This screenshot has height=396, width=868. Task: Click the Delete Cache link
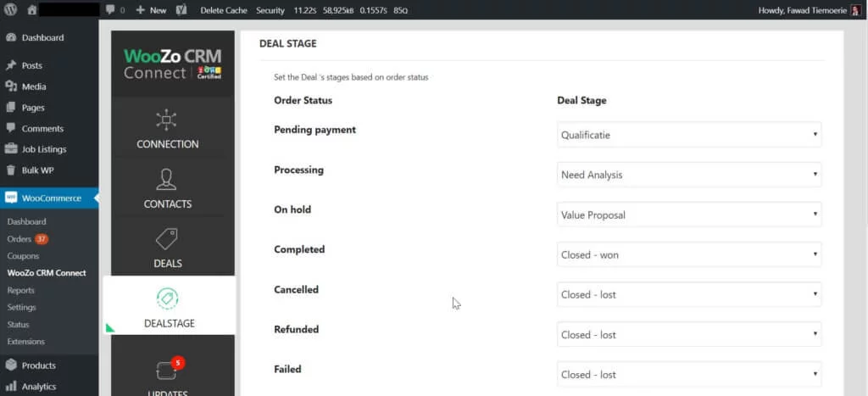223,10
